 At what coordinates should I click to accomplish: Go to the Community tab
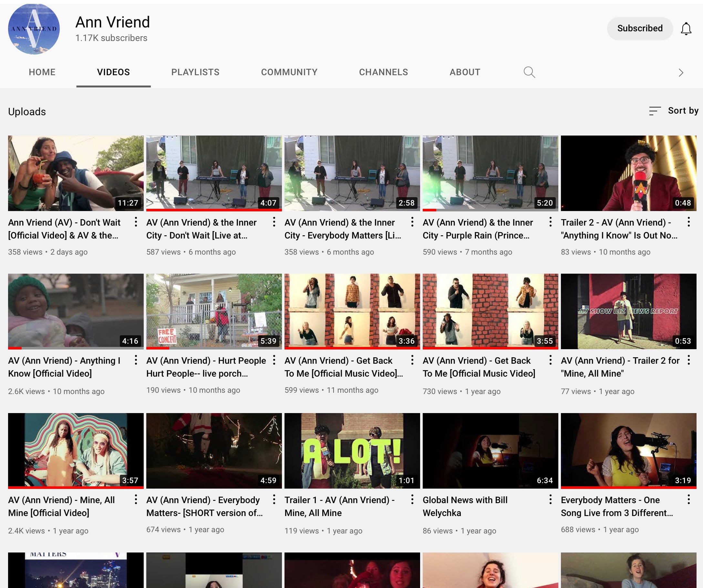(x=289, y=72)
